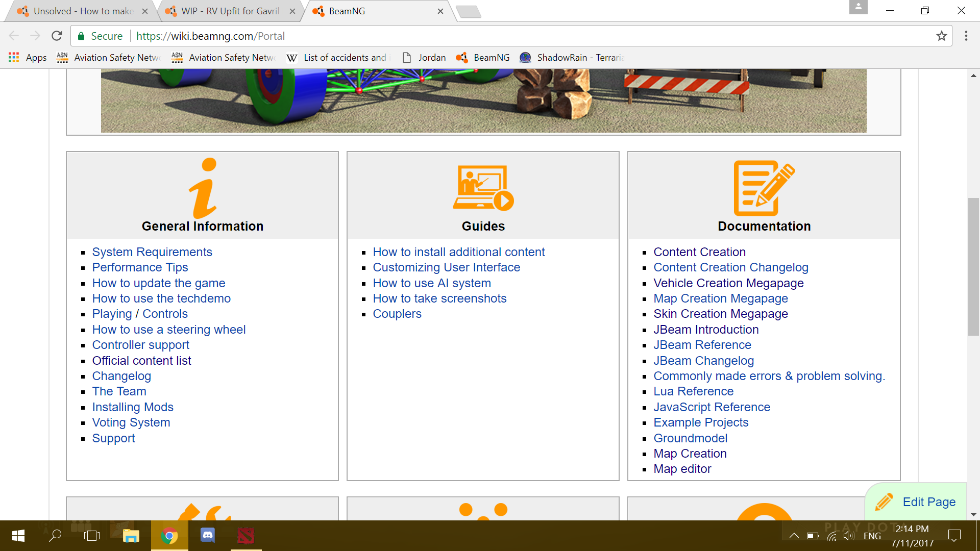Open File Explorer from the taskbar
The image size is (980, 551).
[131, 536]
